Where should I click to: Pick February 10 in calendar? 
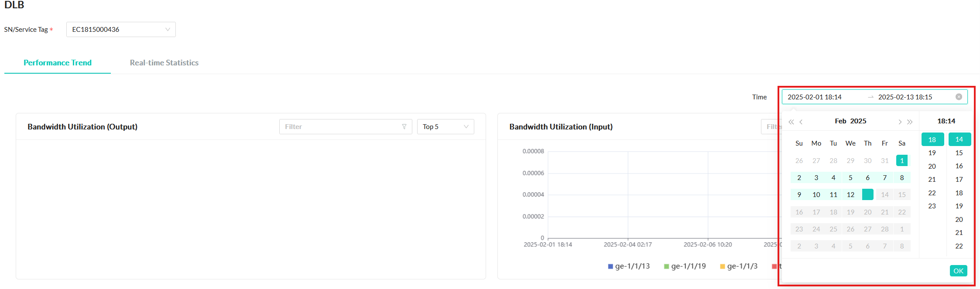coord(816,195)
